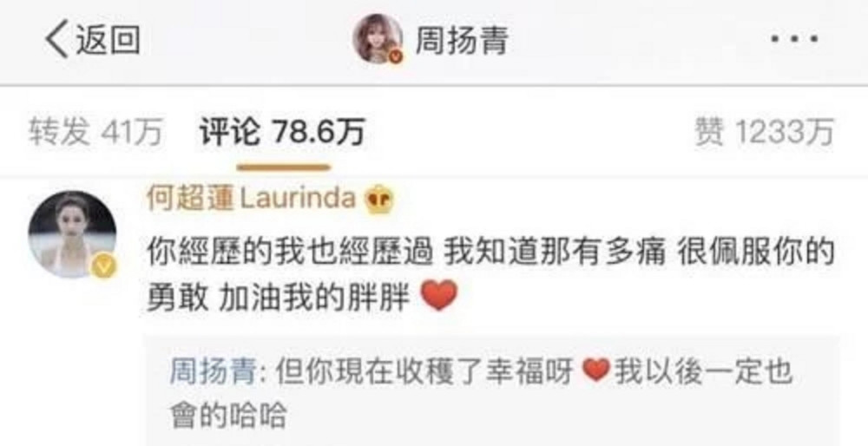The image size is (868, 446).
Task: Tap the red heart emoji after 加油我的胖胖
Action: click(x=439, y=296)
